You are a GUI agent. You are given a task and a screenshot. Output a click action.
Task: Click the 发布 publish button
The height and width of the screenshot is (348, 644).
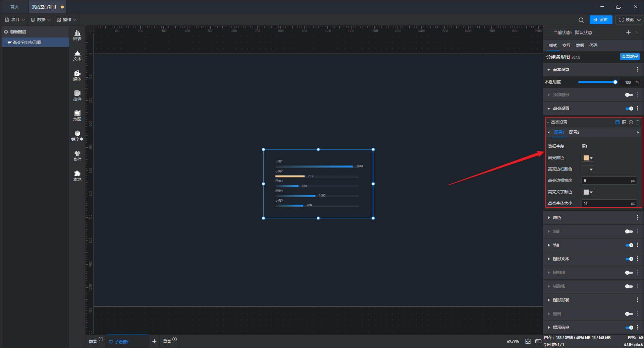point(601,20)
